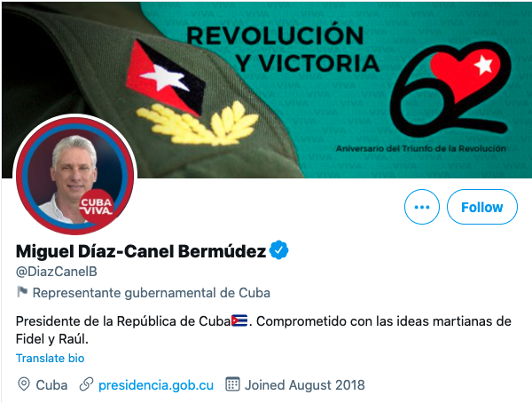Image resolution: width=532 pixels, height=403 pixels.
Task: Follow the @DiazCanelB account
Action: (x=482, y=207)
